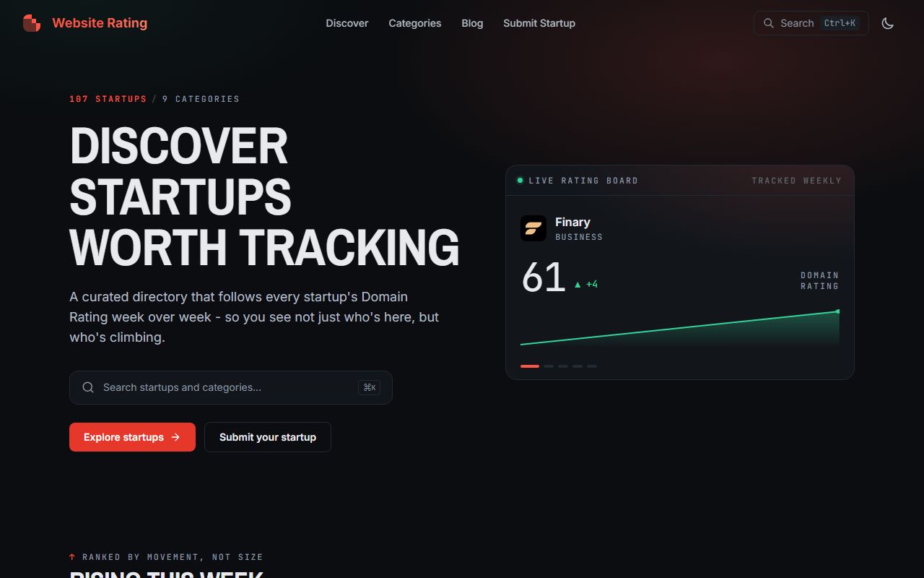Click the Submit your startup button
The width and height of the screenshot is (924, 578).
(268, 437)
